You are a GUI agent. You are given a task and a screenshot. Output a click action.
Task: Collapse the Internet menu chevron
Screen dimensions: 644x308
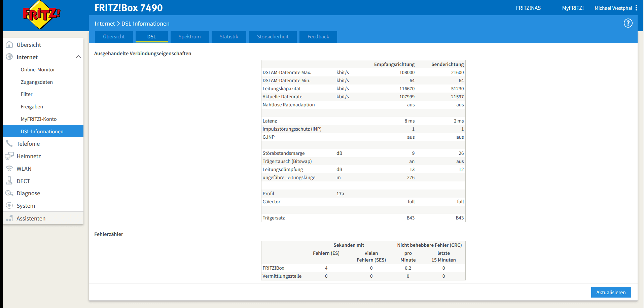[78, 57]
